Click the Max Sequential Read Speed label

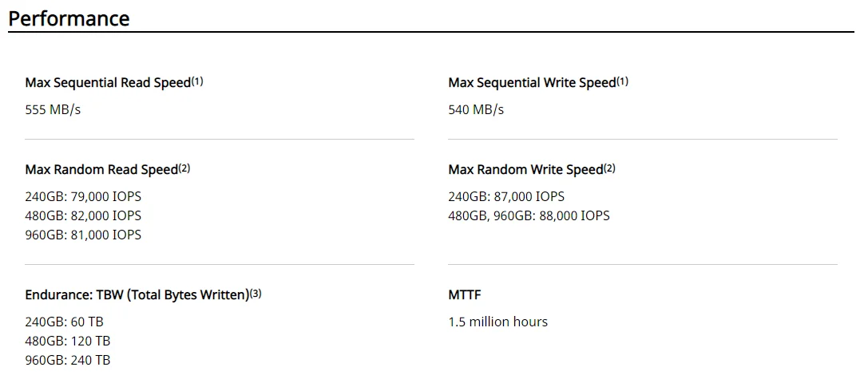pos(108,83)
